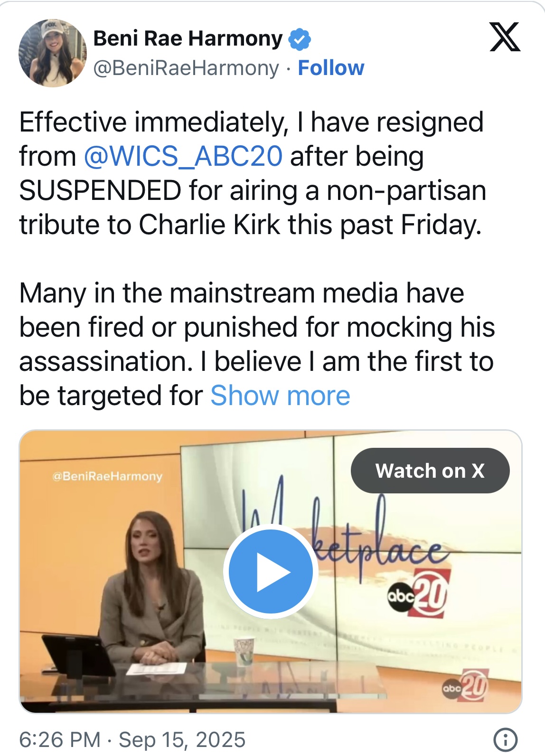Click the @BeniRaeHarmony handle

point(186,68)
